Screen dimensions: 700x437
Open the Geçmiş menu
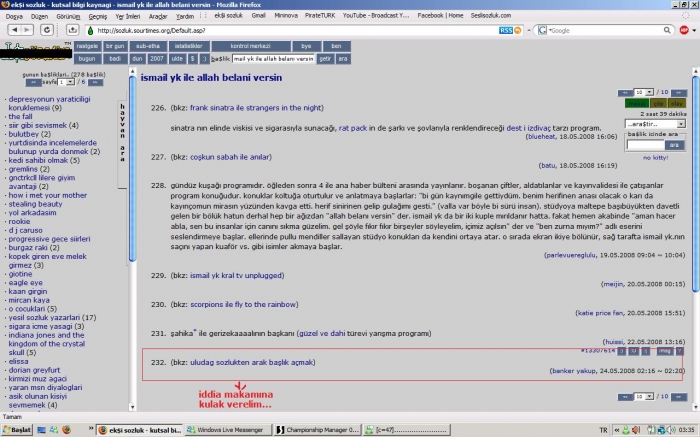pos(97,16)
